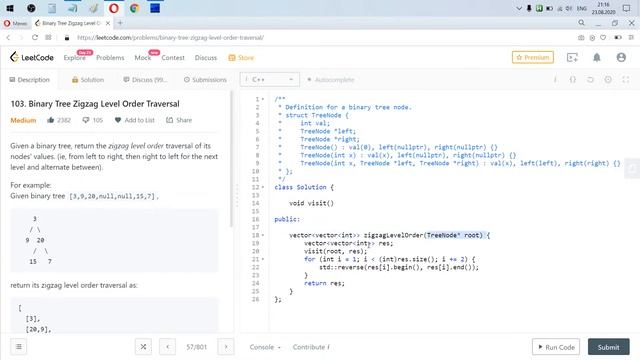Submit the solution

click(609, 347)
